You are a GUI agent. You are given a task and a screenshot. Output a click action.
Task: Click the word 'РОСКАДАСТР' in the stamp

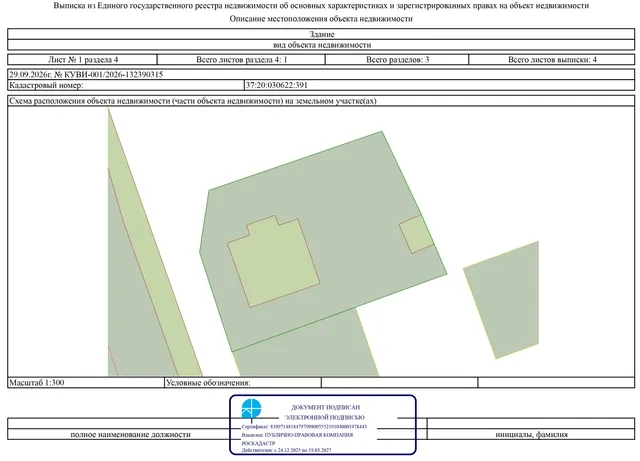(x=258, y=443)
